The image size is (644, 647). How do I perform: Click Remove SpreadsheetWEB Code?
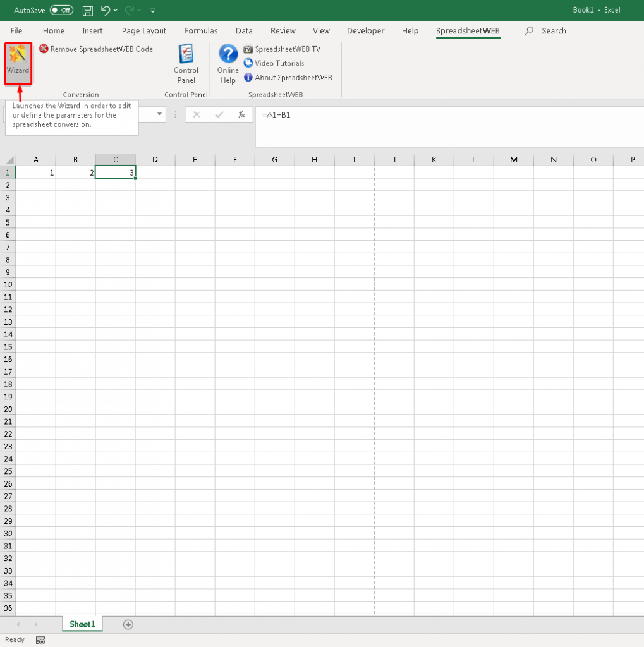pos(96,49)
